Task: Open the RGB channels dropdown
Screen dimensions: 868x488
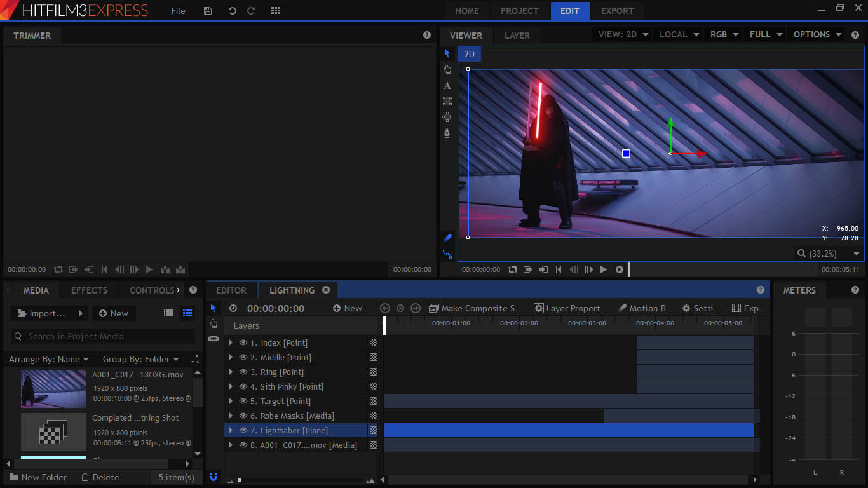Action: pyautogui.click(x=724, y=34)
